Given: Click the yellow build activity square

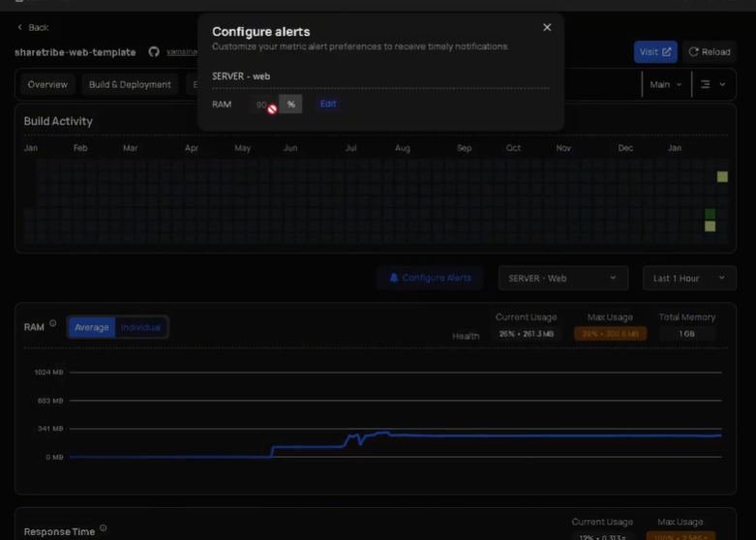Looking at the screenshot, I should click(x=722, y=177).
